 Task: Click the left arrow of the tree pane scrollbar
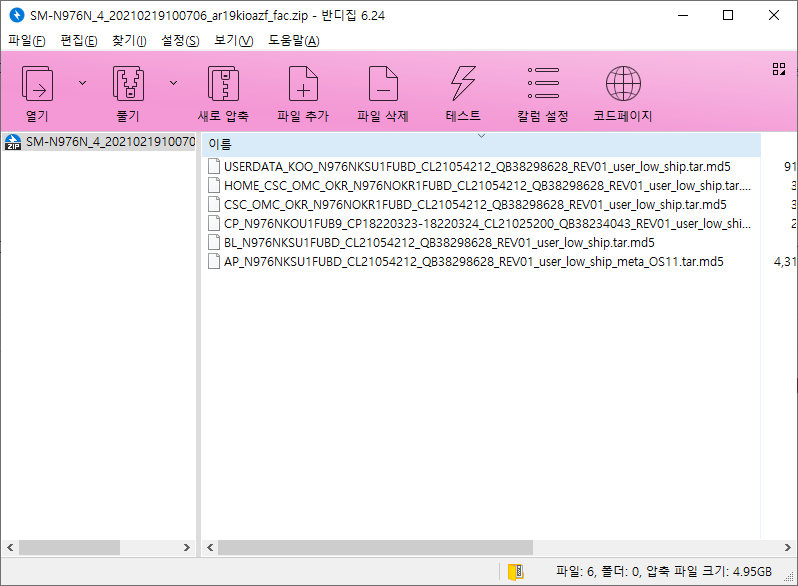click(10, 547)
